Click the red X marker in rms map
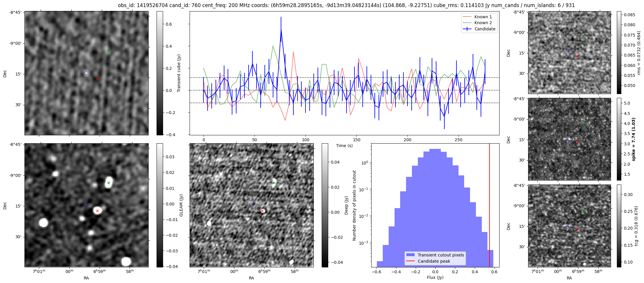The image size is (644, 283). (577, 56)
